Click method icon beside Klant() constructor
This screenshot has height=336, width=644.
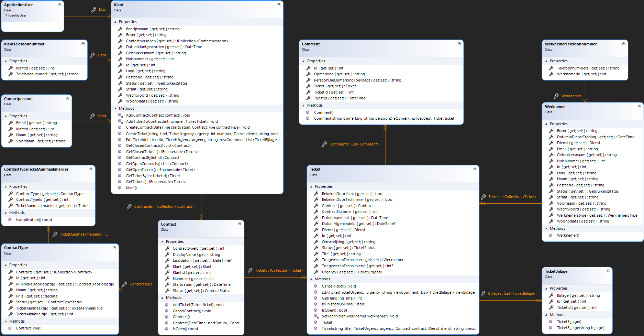tap(120, 188)
